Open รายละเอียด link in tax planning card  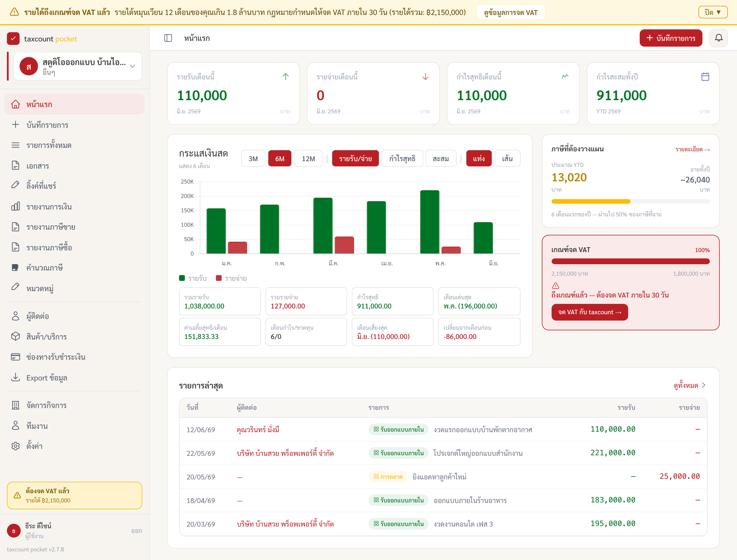pyautogui.click(x=693, y=149)
